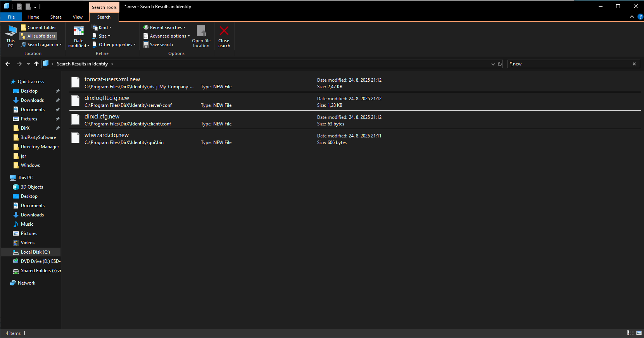Image resolution: width=644 pixels, height=338 pixels.
Task: Select dirxcl.cfg.new file
Action: (x=355, y=120)
